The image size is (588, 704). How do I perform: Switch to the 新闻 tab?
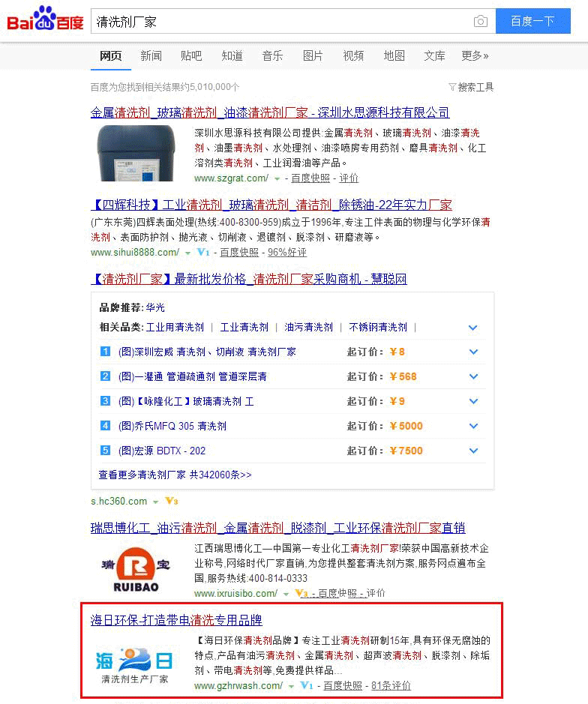tap(151, 55)
